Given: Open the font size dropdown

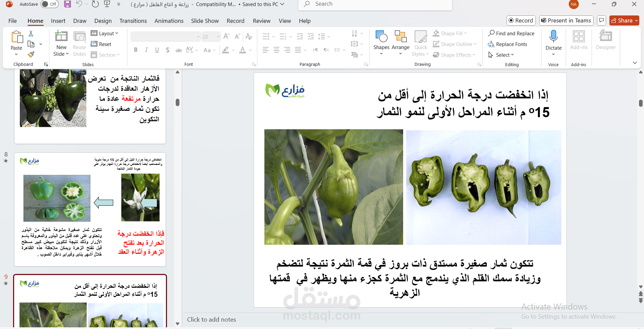Looking at the screenshot, I should coord(218,37).
